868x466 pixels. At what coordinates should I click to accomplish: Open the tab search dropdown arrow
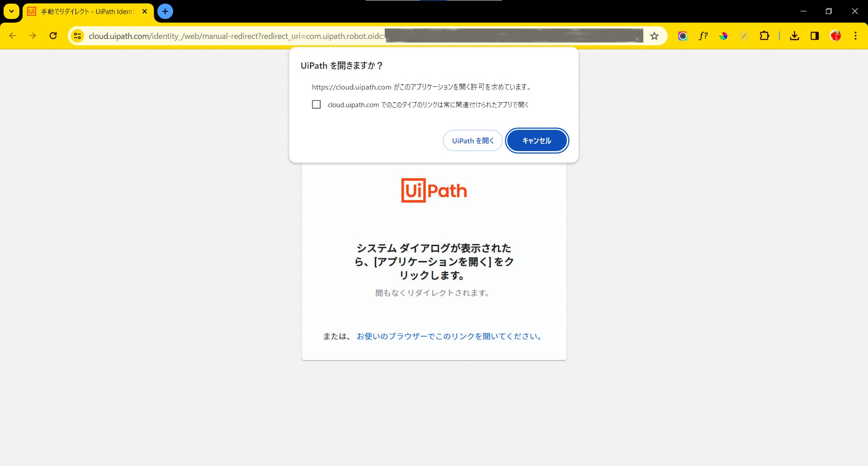[x=11, y=11]
